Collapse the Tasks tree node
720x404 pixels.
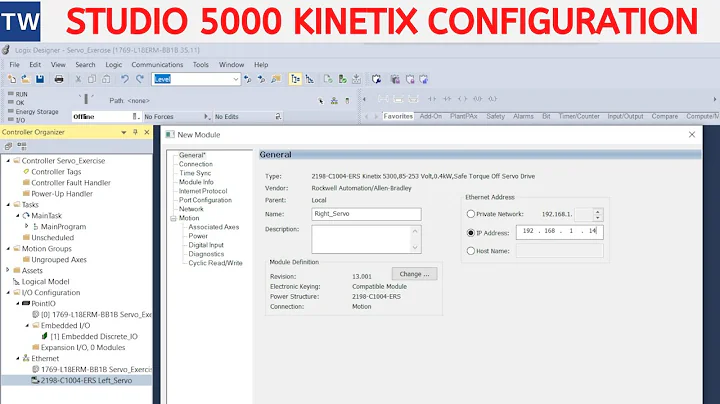pyautogui.click(x=8, y=204)
